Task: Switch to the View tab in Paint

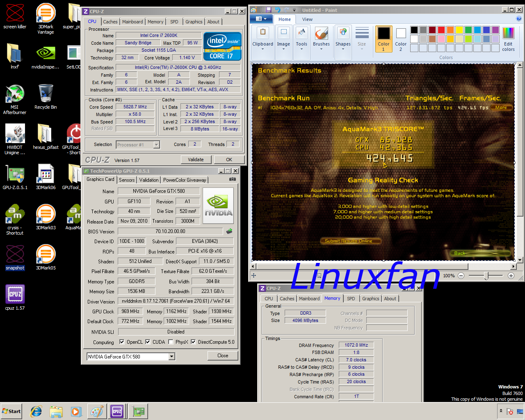Action: click(x=307, y=19)
